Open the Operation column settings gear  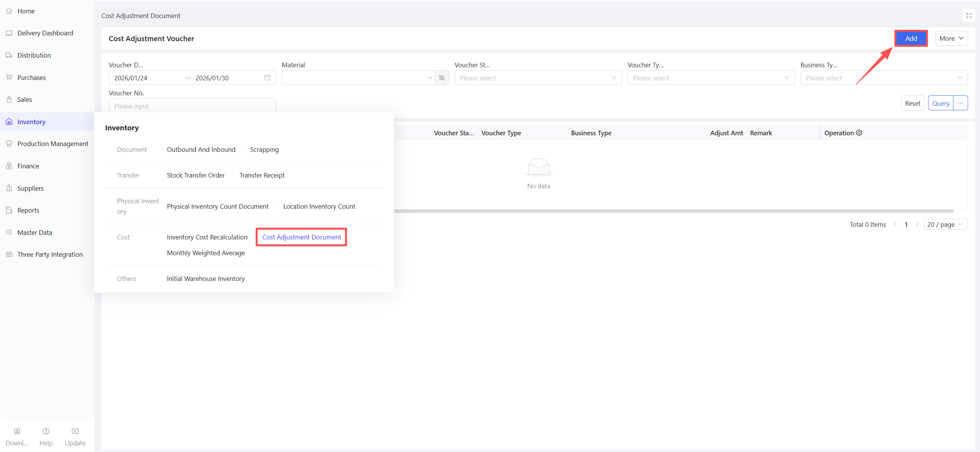pyautogui.click(x=859, y=133)
